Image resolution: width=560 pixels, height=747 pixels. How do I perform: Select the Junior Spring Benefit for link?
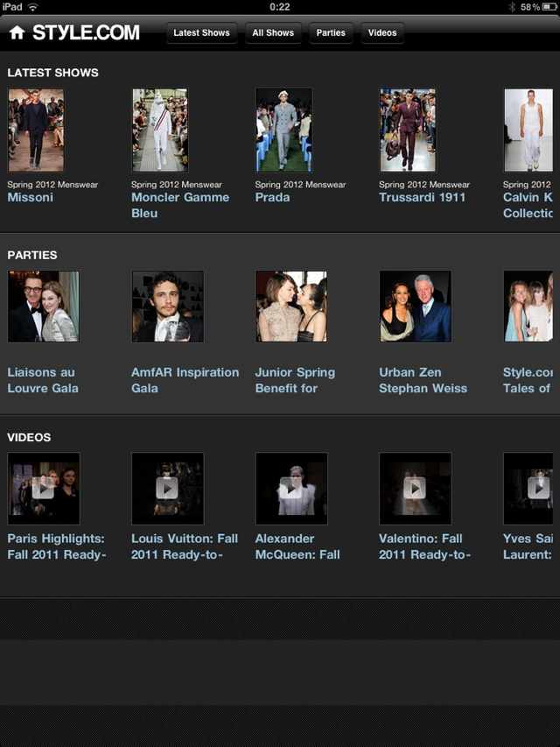295,380
